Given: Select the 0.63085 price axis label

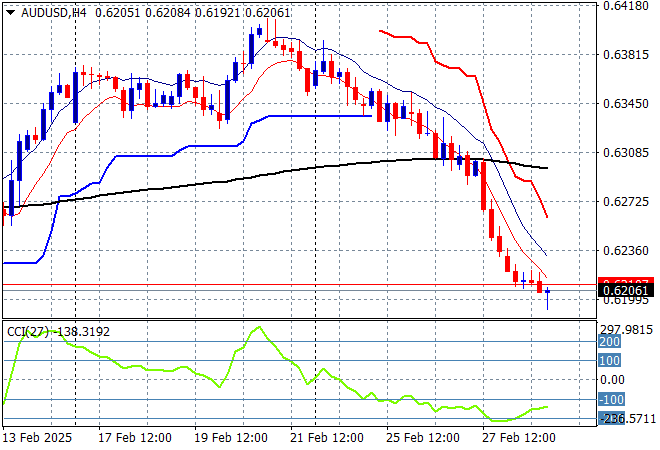Looking at the screenshot, I should [627, 153].
